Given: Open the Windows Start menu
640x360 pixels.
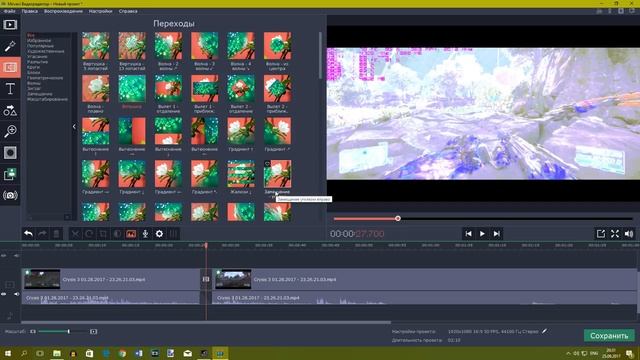Looking at the screenshot, I should [7, 353].
